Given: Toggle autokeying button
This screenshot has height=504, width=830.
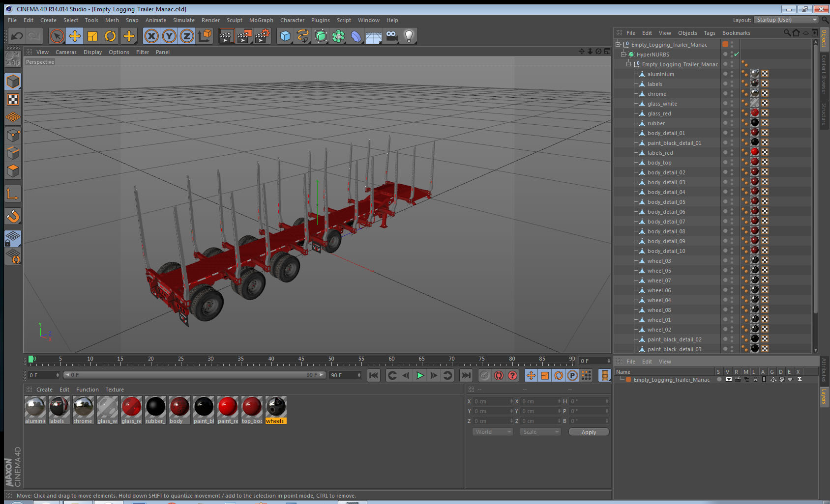Looking at the screenshot, I should click(x=499, y=375).
